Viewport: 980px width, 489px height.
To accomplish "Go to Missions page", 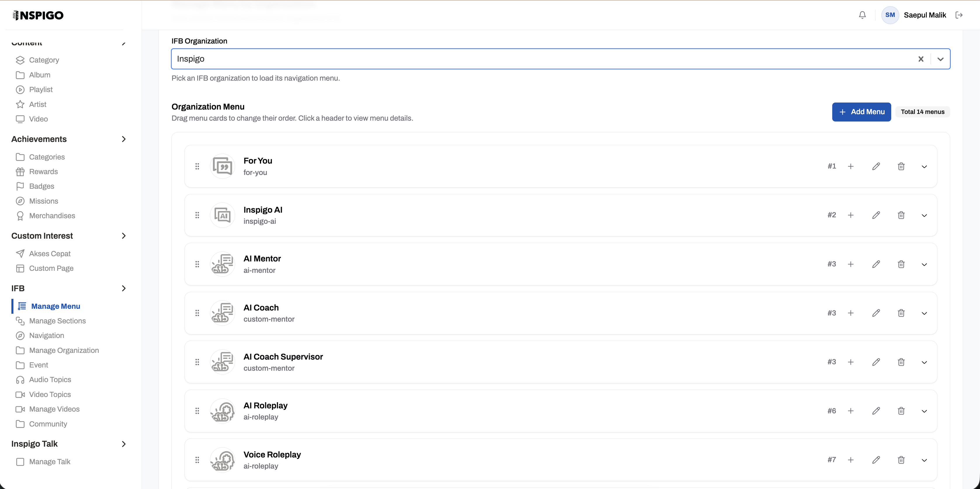I will [x=37, y=201].
